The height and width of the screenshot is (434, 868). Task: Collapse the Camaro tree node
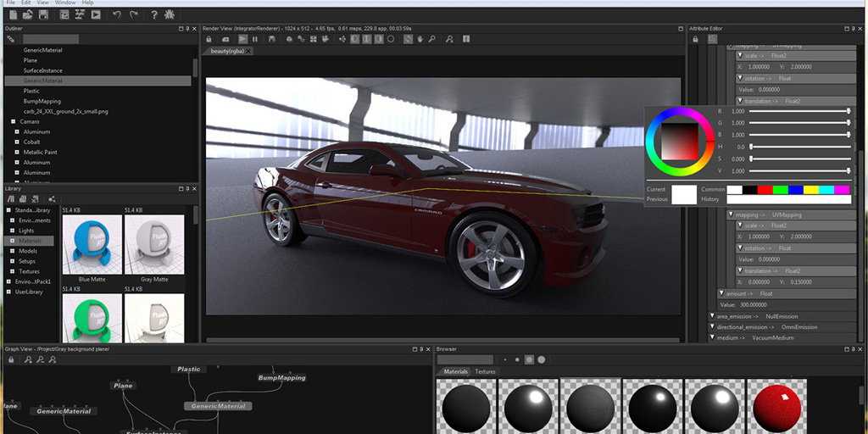coord(13,121)
